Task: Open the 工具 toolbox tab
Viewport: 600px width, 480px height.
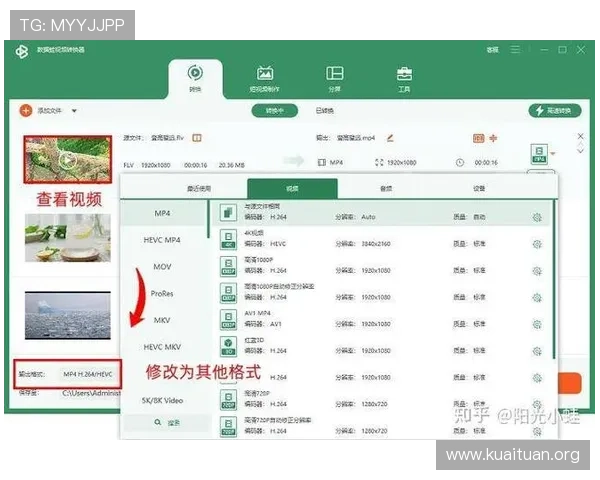Action: tap(404, 79)
